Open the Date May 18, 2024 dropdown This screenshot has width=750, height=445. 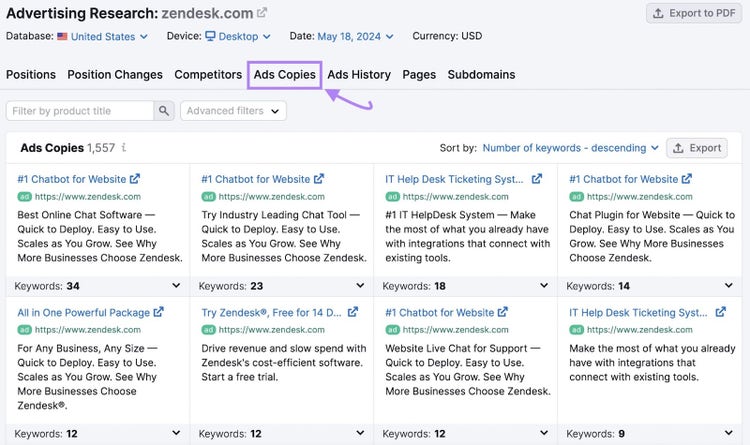pos(355,36)
